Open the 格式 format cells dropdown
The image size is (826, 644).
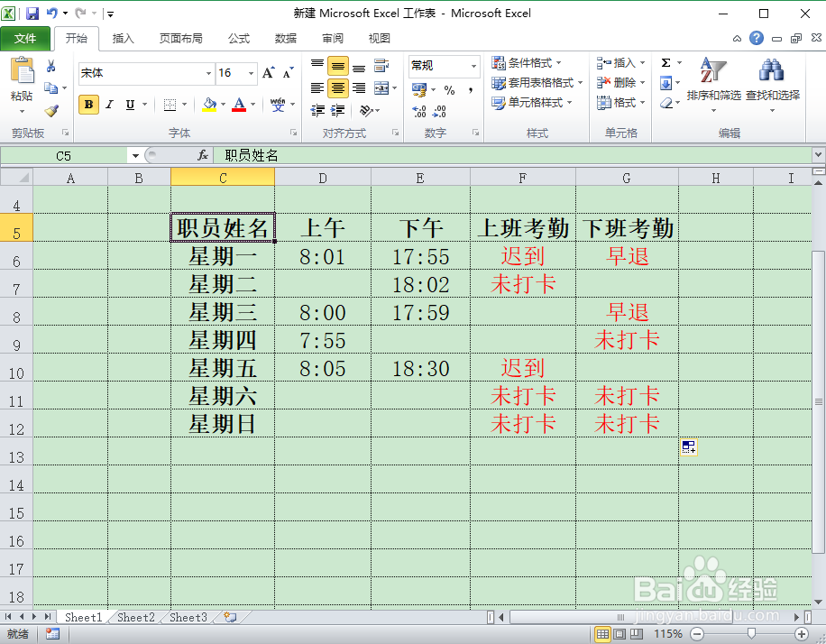coord(620,103)
